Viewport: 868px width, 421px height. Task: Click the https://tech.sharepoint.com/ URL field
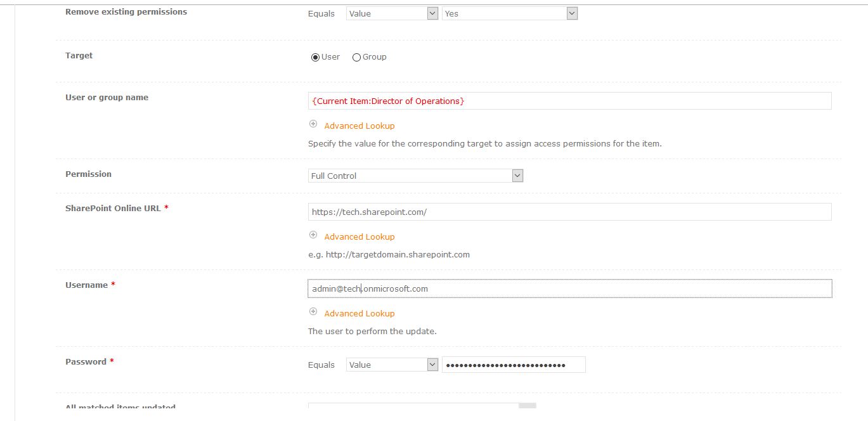[x=569, y=211]
